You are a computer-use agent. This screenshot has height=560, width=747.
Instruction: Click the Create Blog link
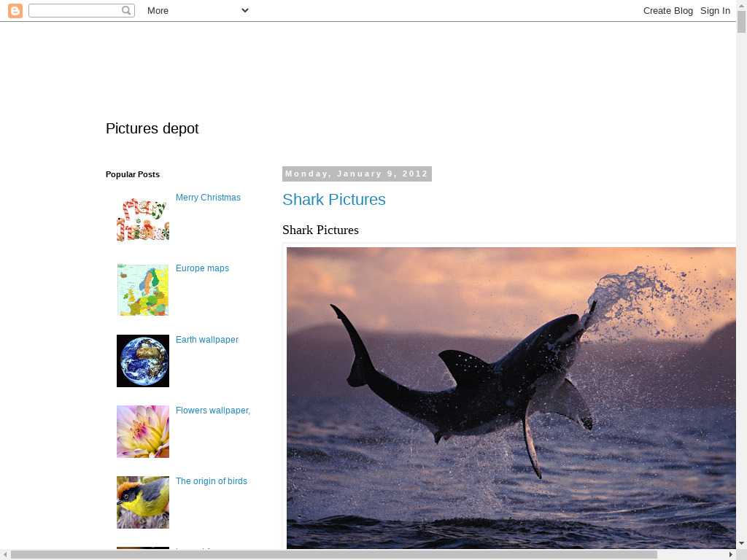click(667, 11)
